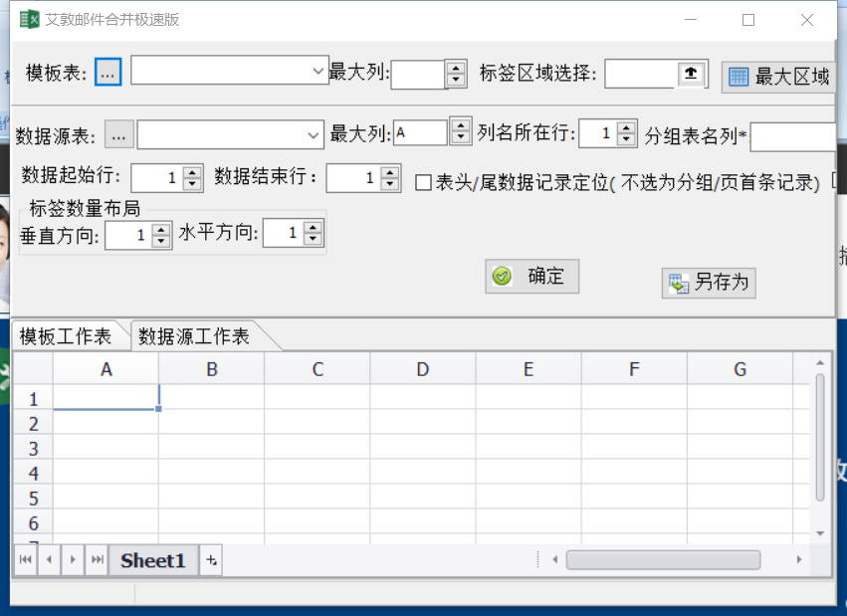Click the 最大区域 button
Image resolution: width=847 pixels, height=616 pixels.
pyautogui.click(x=778, y=77)
